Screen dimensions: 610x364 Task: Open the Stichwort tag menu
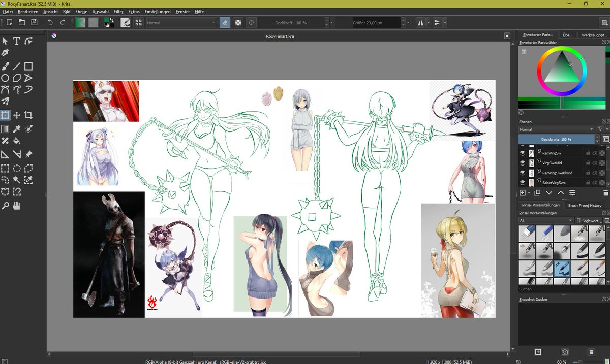coord(589,221)
